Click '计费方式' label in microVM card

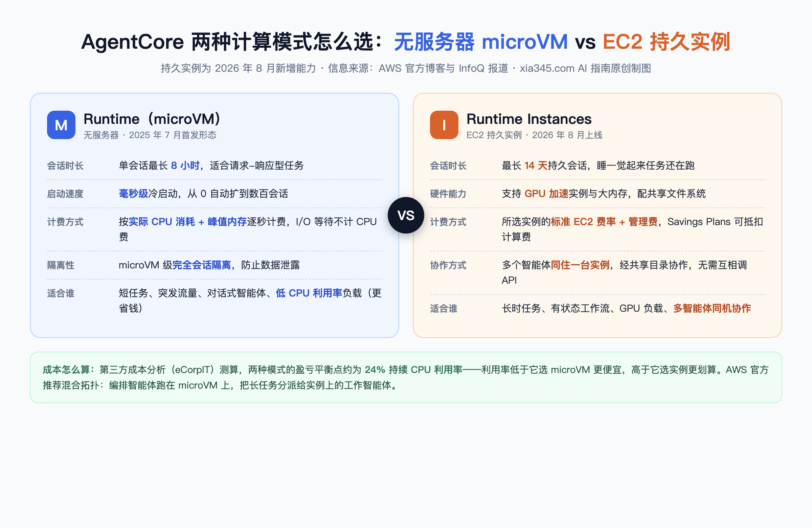tap(65, 222)
